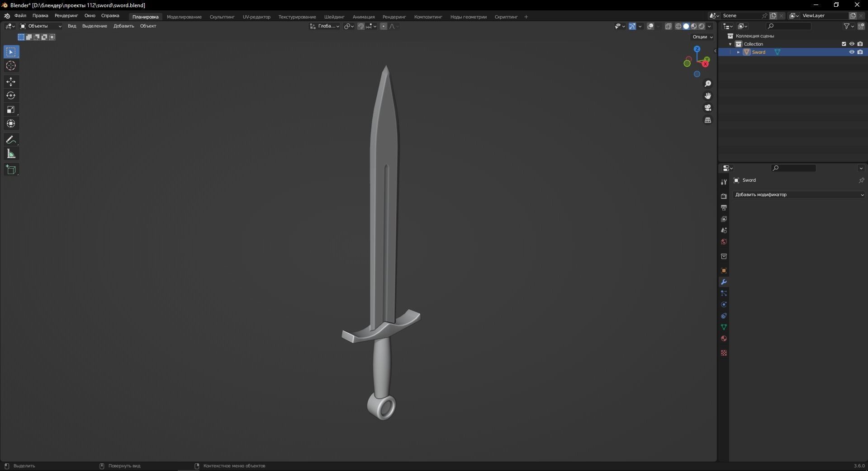The height and width of the screenshot is (471, 868).
Task: Open the Texture properties tab
Action: (724, 353)
